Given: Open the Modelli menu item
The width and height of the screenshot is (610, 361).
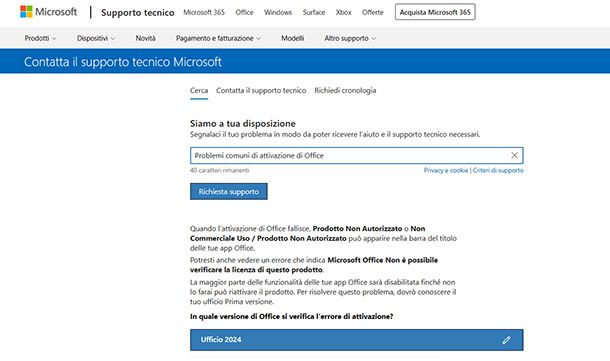Looking at the screenshot, I should 293,38.
